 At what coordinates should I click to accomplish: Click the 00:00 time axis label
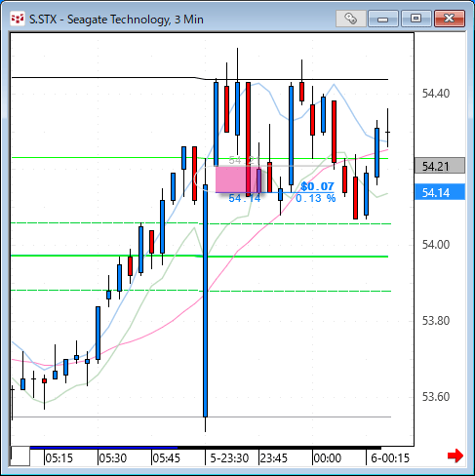click(x=328, y=458)
